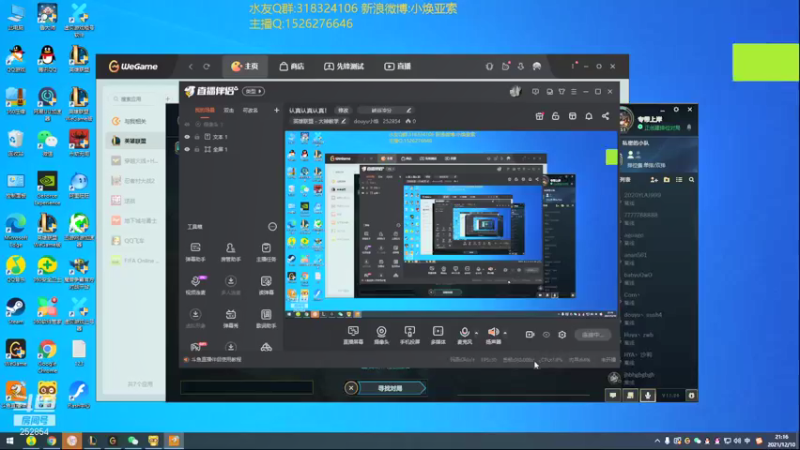Open the voice connect tool with NEW badge

(195, 285)
